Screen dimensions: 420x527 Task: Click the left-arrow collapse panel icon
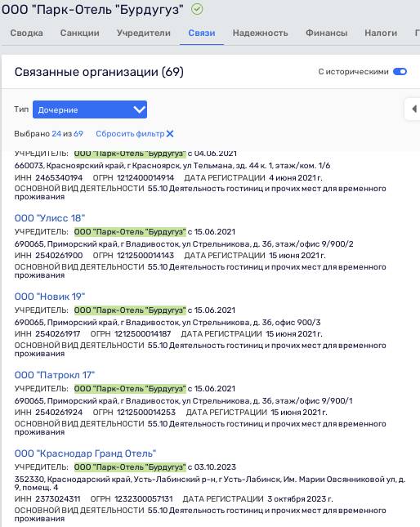(x=414, y=109)
